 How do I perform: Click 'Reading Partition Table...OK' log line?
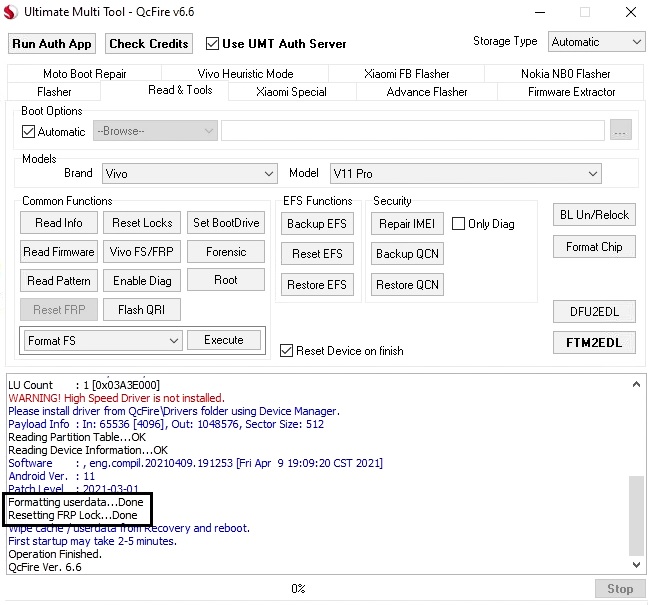tap(77, 437)
